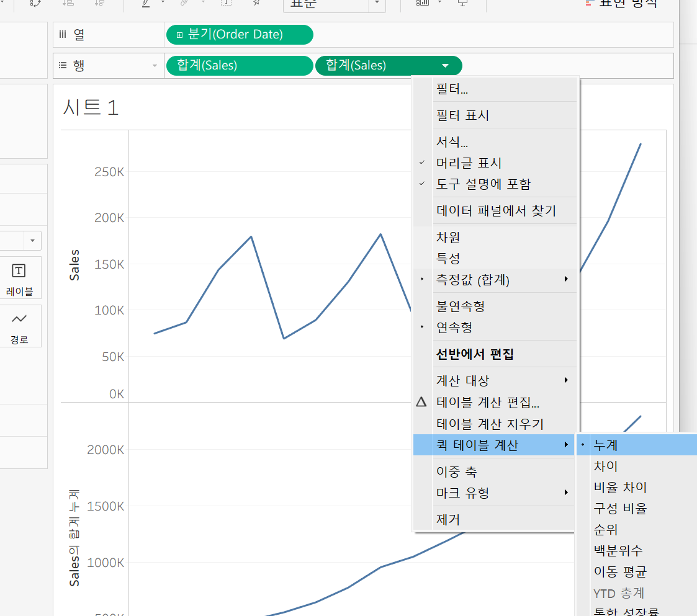The image size is (697, 616).
Task: Select 이동 평균 in the submenu
Action: click(637, 571)
